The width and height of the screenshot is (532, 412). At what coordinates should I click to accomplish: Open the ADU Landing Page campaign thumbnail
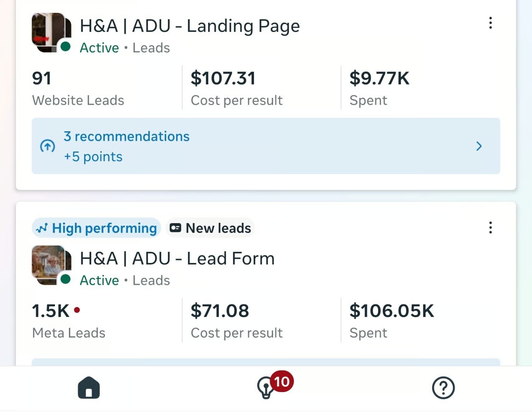[51, 32]
